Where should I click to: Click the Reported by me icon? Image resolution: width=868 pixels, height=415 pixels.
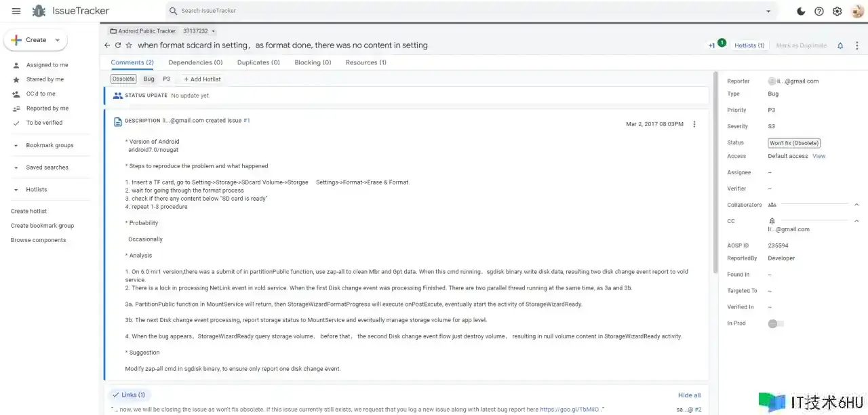pos(16,108)
